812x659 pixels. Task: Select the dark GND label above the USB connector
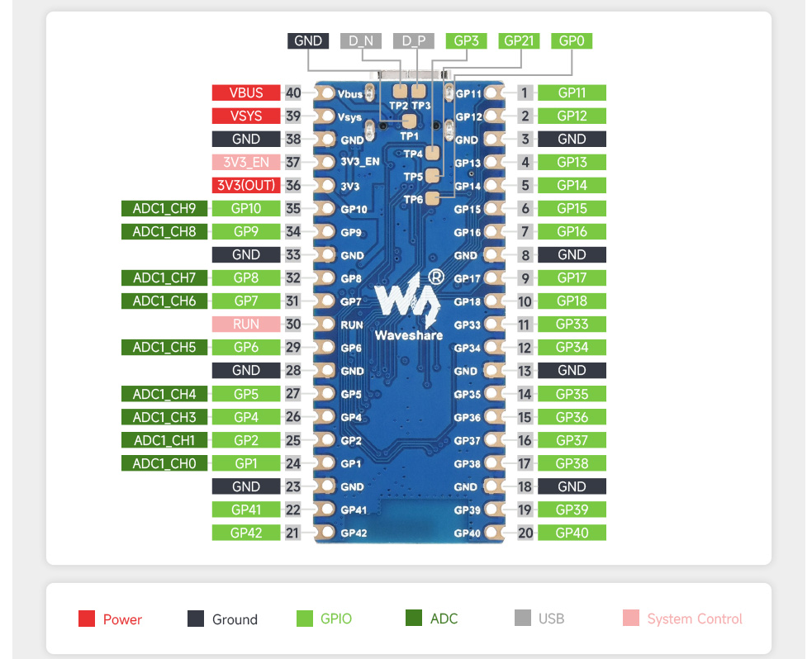(308, 41)
